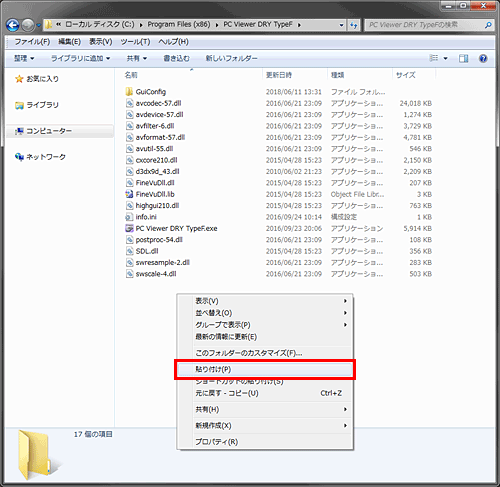This screenshot has width=500, height=487.
Task: Click the FineVuDll.lib file icon
Action: [129, 194]
